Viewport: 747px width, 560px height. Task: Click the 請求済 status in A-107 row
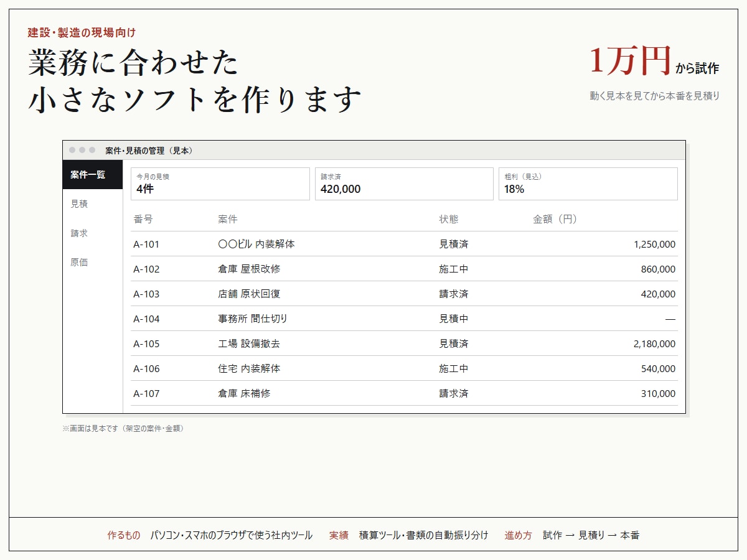point(454,393)
